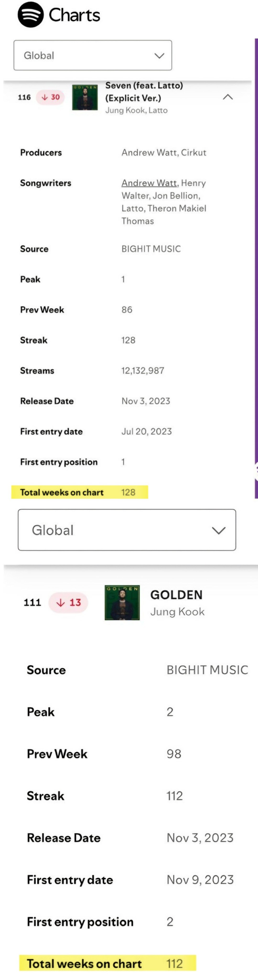Click the GOLDEN album title

tap(176, 595)
